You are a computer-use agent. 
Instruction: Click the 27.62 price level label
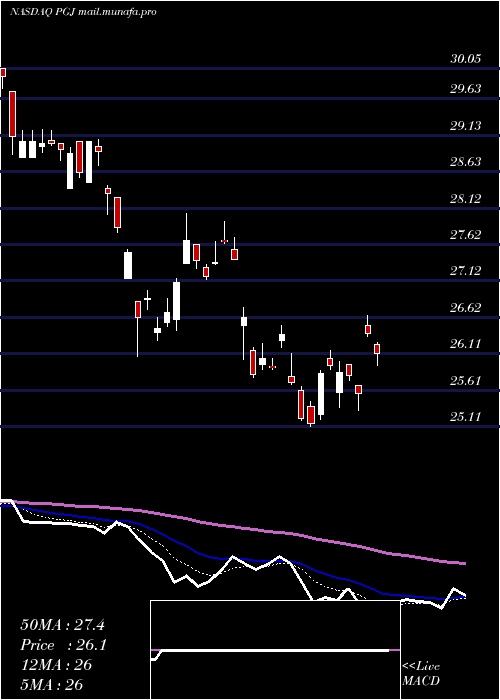465,234
